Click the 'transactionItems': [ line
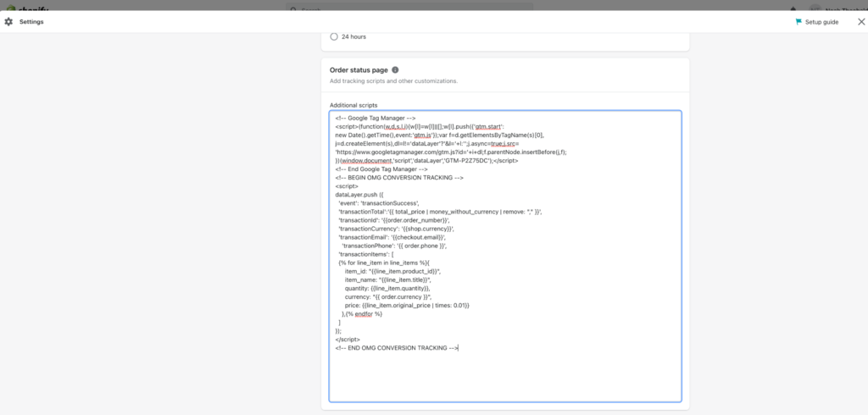The image size is (868, 415). click(365, 254)
